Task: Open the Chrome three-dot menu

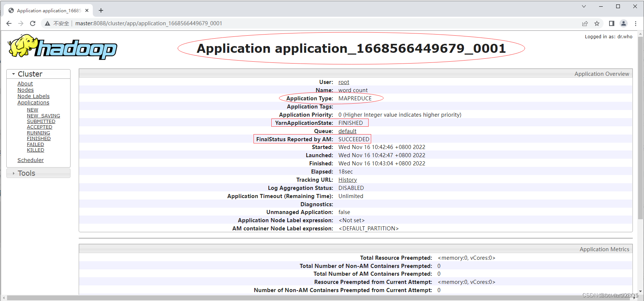Action: 635,23
